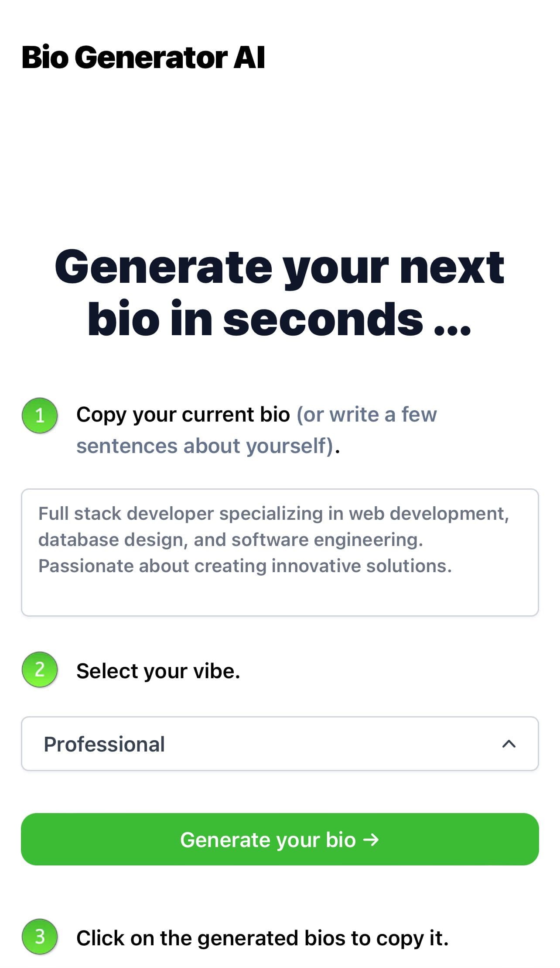Click the green step 3 number badge
560x968 pixels.
tap(40, 937)
